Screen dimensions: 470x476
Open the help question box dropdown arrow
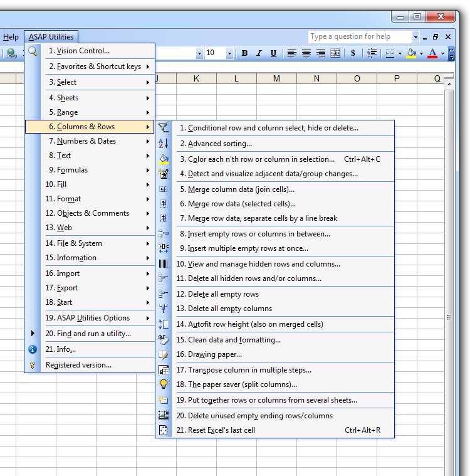[415, 37]
